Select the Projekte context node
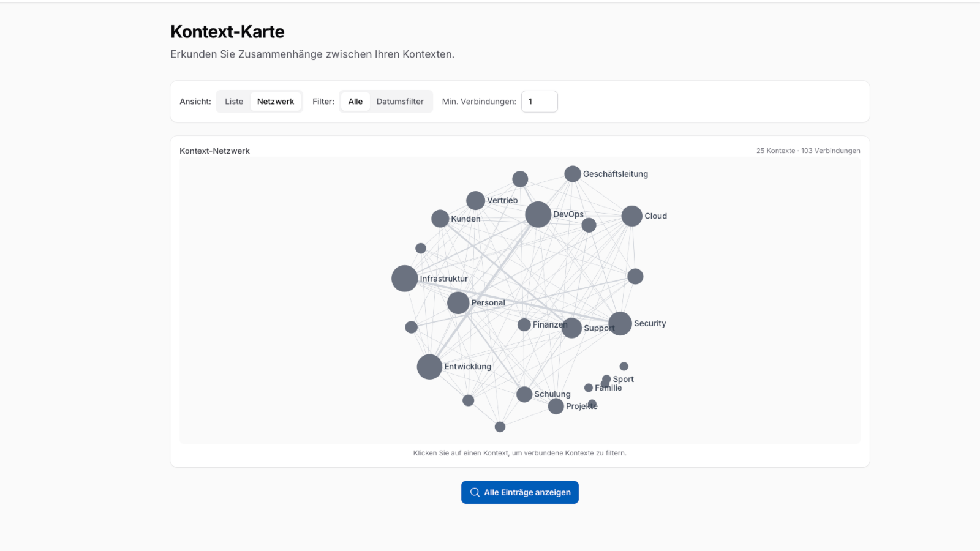 tap(556, 407)
